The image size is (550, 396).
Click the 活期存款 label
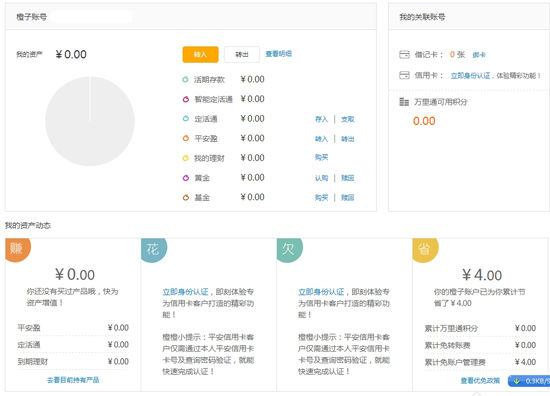(x=209, y=80)
